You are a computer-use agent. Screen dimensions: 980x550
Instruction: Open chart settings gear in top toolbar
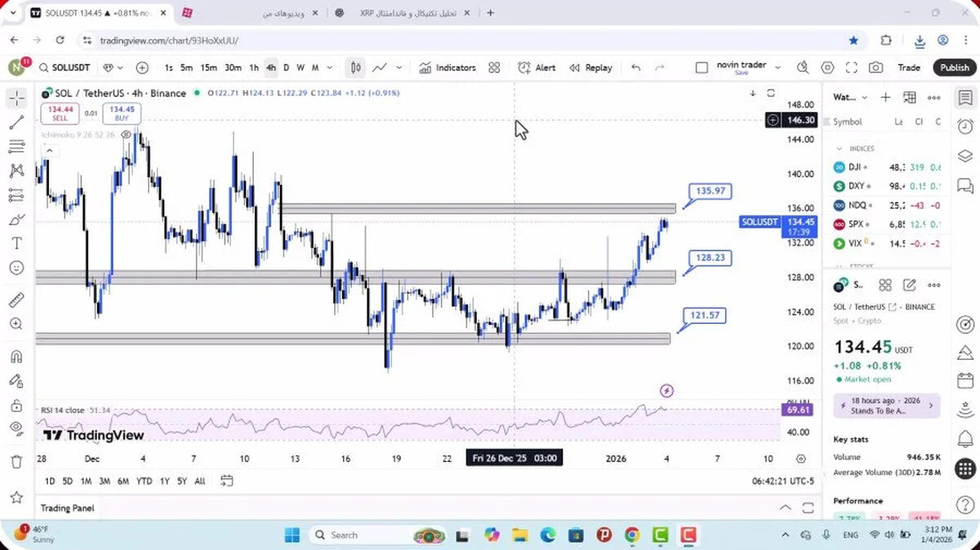point(827,68)
